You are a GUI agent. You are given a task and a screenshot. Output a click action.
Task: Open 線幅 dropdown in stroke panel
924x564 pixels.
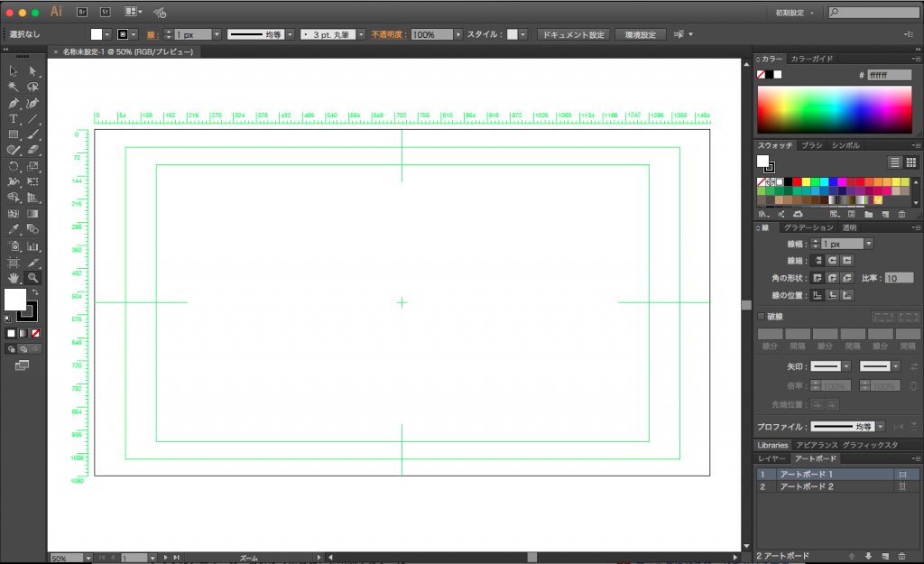pos(869,244)
